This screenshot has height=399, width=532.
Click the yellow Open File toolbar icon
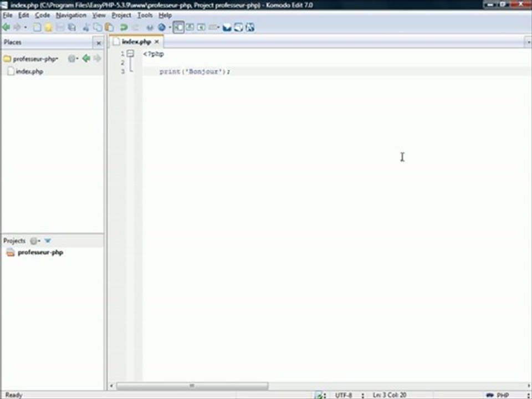[x=49, y=27]
